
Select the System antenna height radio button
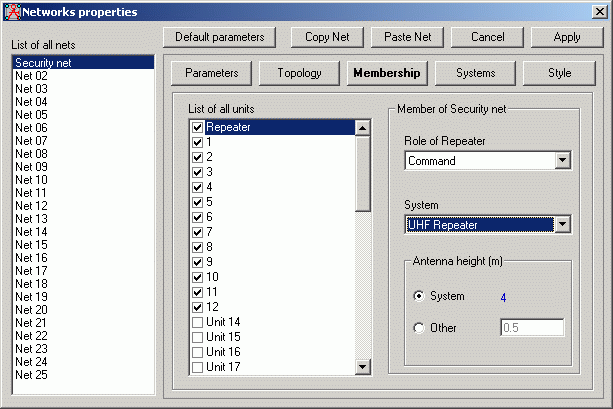point(418,297)
